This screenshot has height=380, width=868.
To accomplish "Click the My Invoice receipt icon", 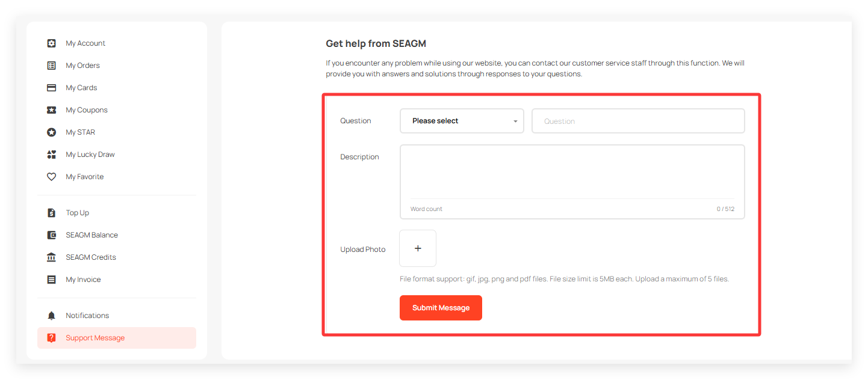I will click(52, 280).
